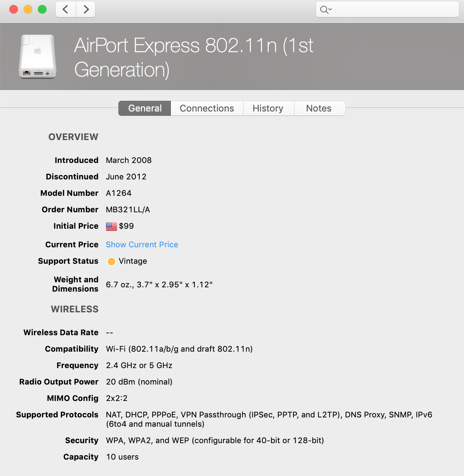Viewport: 464px width, 476px height.
Task: Click inside the search field
Action: click(x=393, y=10)
